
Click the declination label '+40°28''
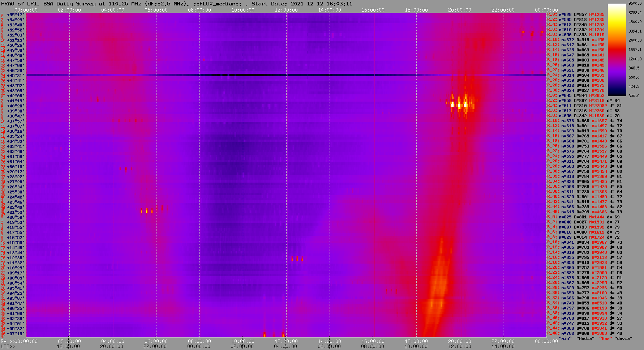point(16,106)
